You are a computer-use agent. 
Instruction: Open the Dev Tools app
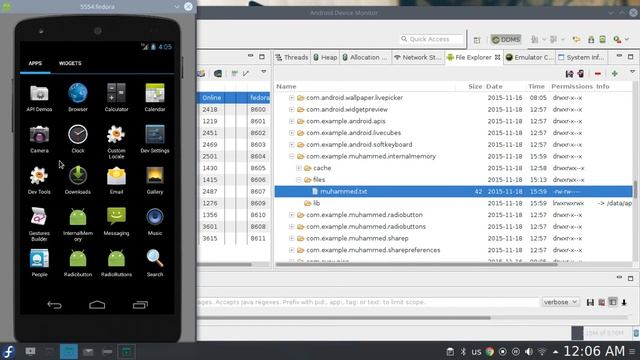39,180
